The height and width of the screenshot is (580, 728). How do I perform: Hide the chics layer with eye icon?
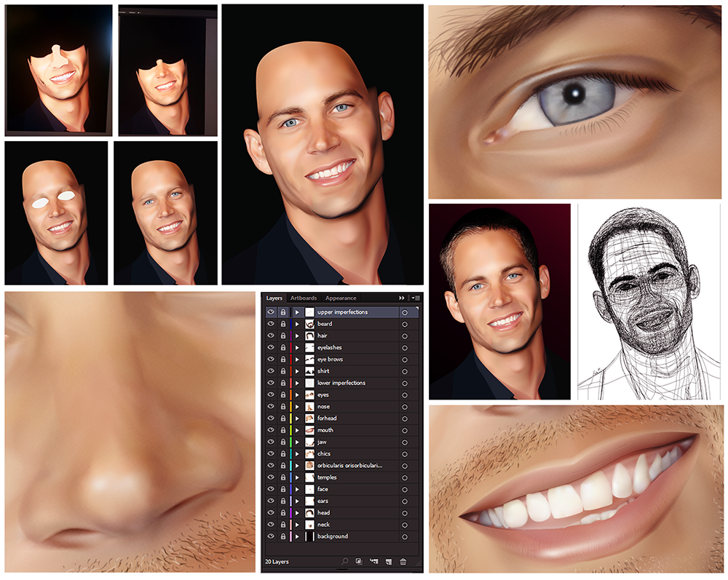point(271,453)
